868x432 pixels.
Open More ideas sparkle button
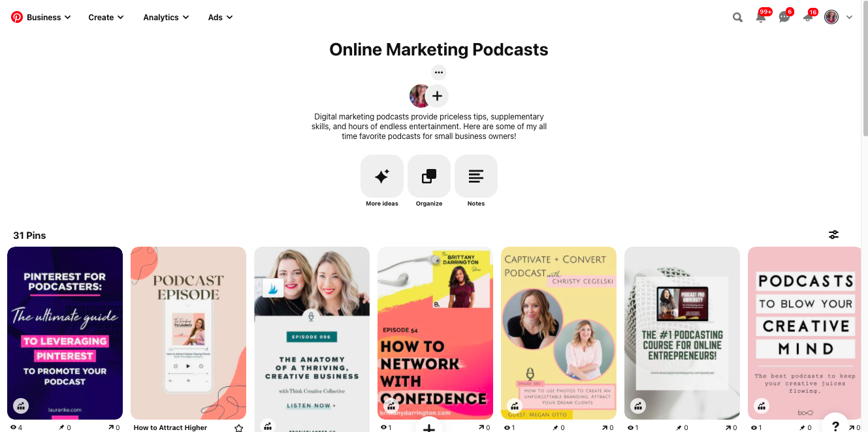382,176
